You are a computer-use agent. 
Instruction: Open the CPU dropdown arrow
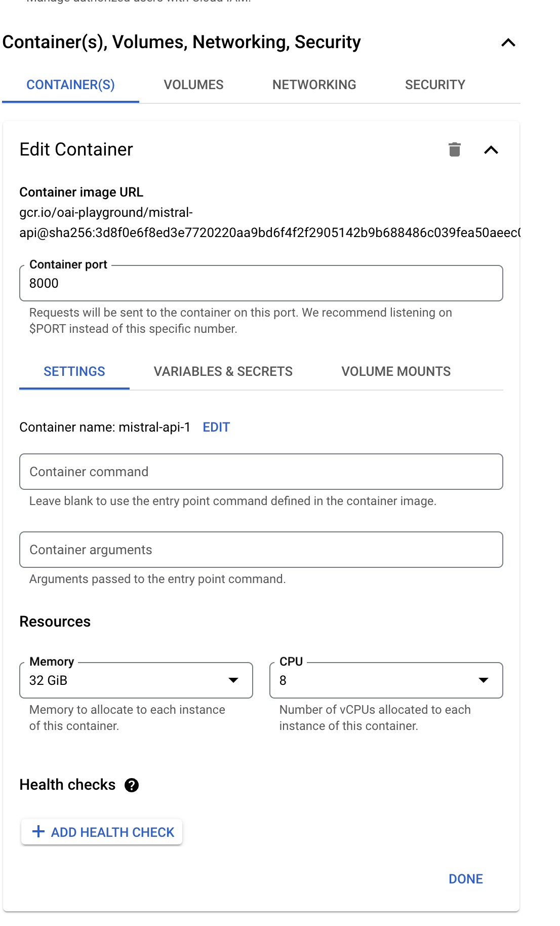point(484,681)
